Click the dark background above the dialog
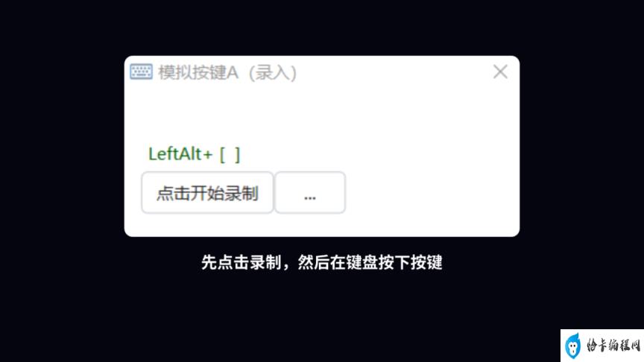Screen dimensions: 644x362 pos(321,27)
